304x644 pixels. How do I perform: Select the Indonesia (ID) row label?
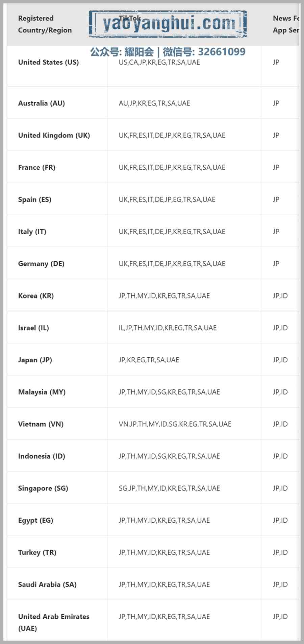pyautogui.click(x=42, y=456)
